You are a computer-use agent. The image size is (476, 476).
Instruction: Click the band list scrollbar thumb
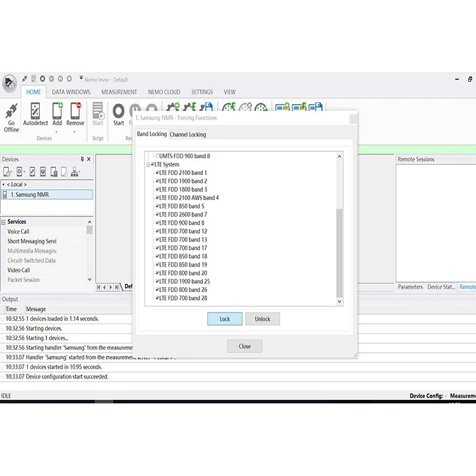click(339, 253)
